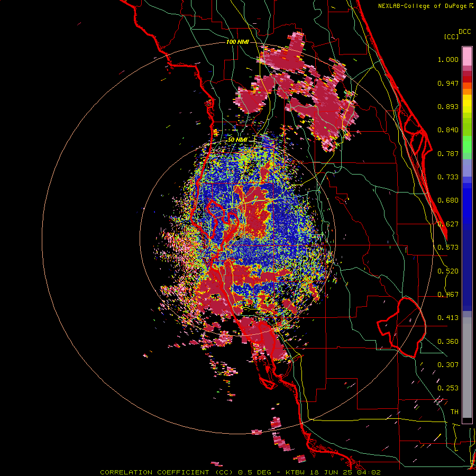Select the 0.947 scale value
The height and width of the screenshot is (476, 476).
click(448, 83)
